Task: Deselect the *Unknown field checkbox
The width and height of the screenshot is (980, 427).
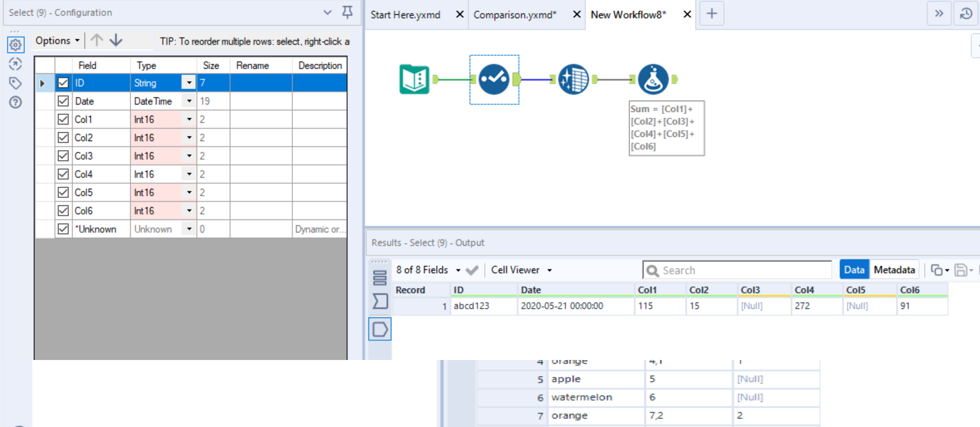Action: (x=63, y=229)
